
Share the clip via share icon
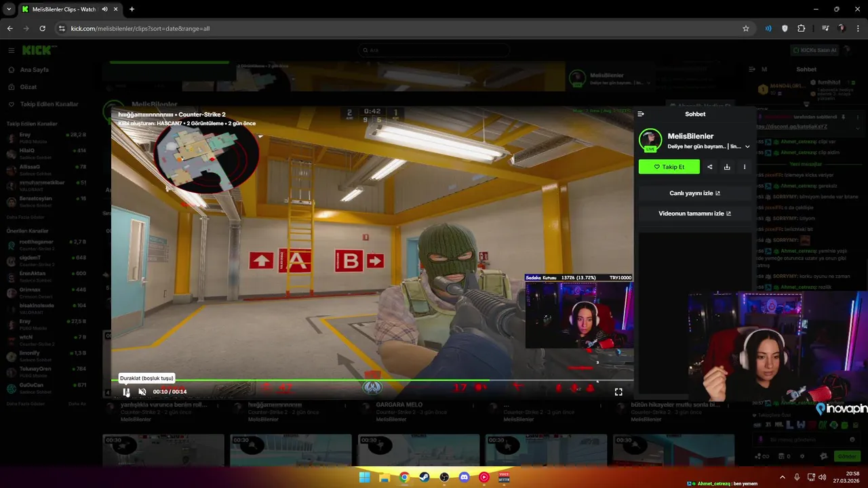[710, 167]
